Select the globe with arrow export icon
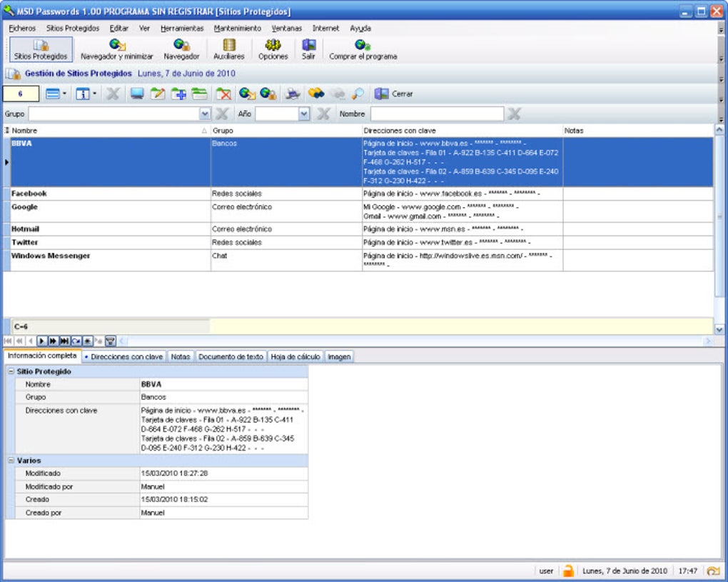Screen dimensions: 728x582 click(x=246, y=94)
